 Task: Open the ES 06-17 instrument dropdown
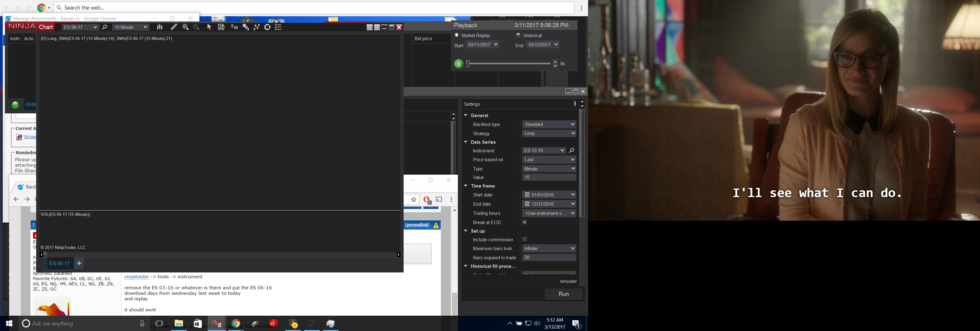point(80,27)
